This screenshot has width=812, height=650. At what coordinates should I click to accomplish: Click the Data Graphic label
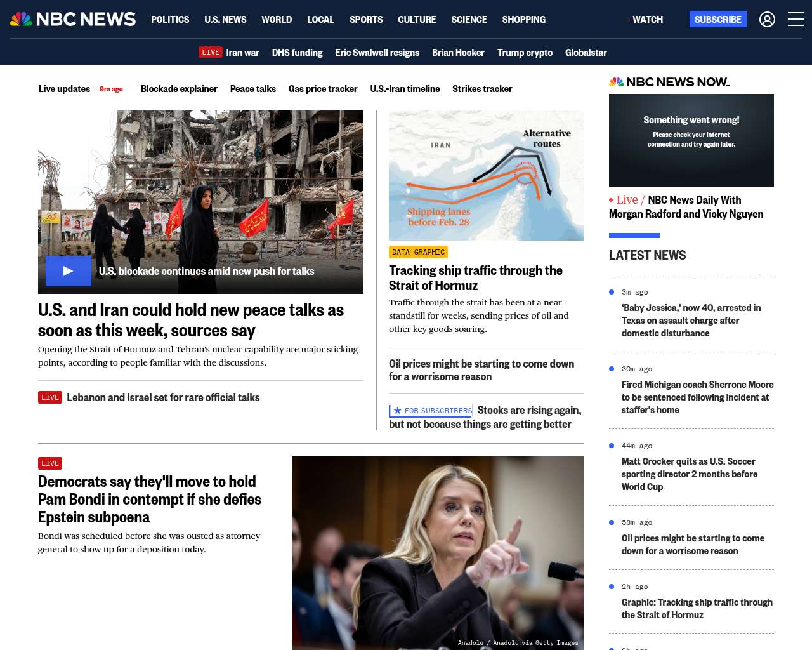coord(419,252)
